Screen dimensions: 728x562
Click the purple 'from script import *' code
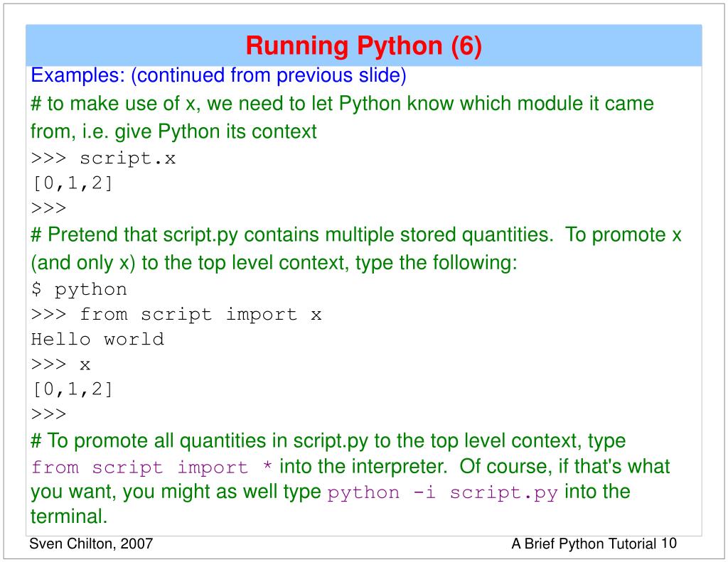[152, 468]
